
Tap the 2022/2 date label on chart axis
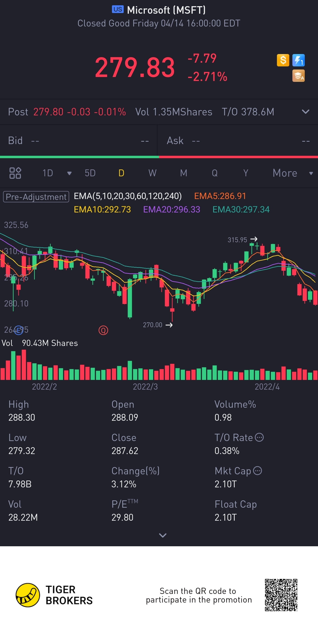45,387
